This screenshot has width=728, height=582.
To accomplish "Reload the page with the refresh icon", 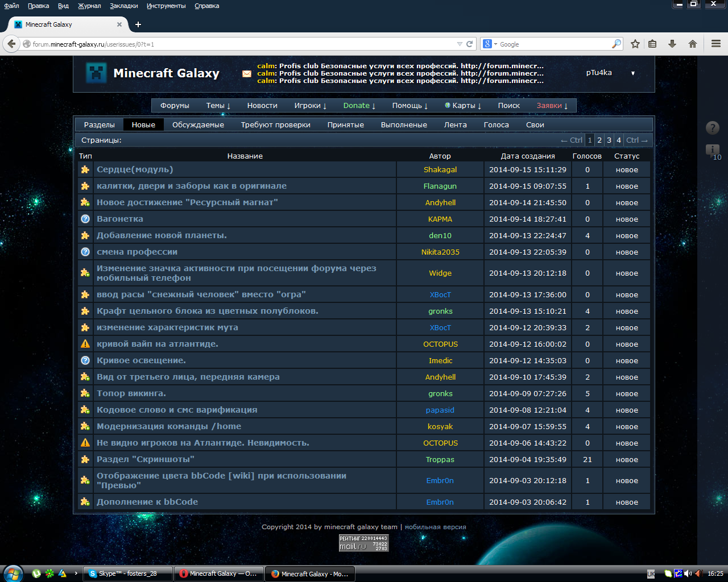I will point(470,44).
